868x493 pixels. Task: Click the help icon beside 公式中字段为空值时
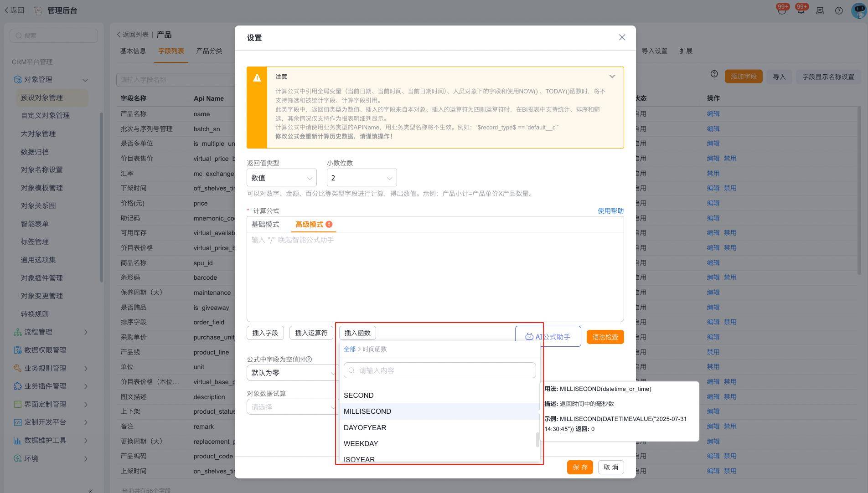309,359
